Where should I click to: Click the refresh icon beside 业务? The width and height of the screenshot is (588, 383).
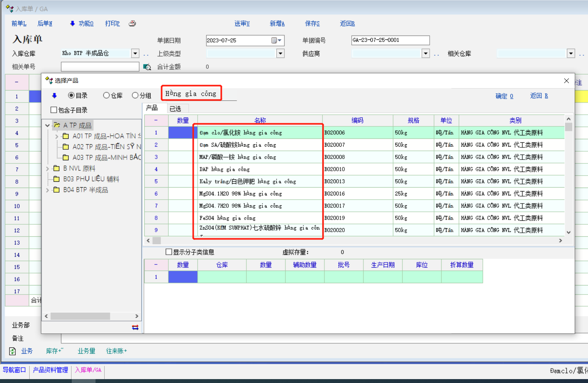(x=12, y=351)
